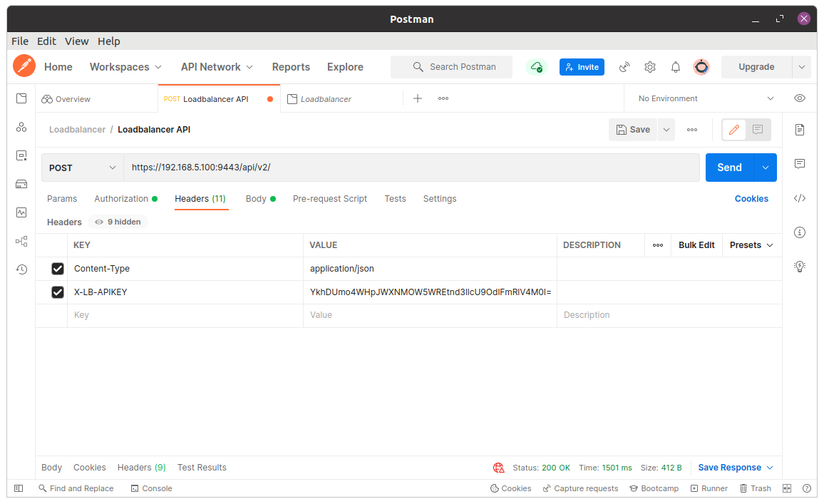Viewport: 824px width, 504px height.
Task: Open the POST method dropdown
Action: [x=83, y=168]
